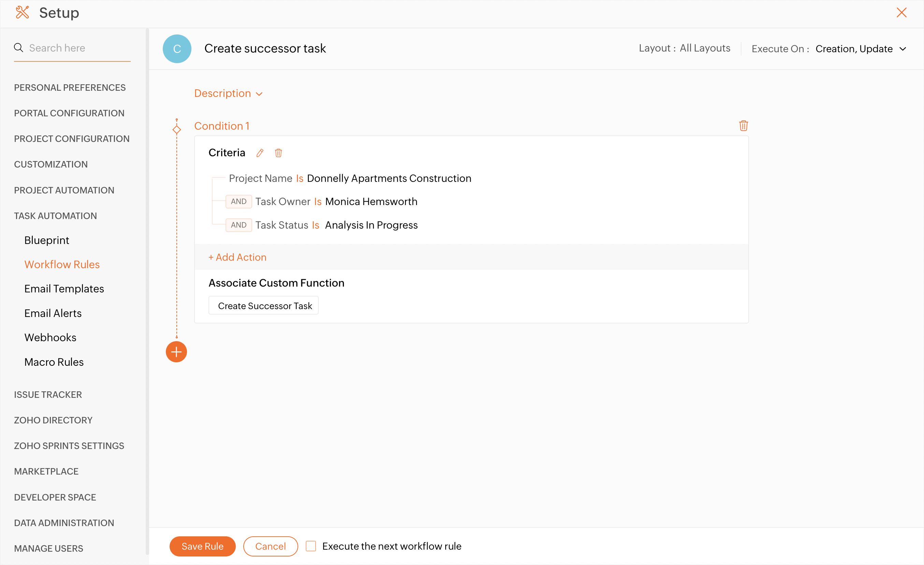Edit Criteria using pencil icon
The width and height of the screenshot is (924, 565).
click(x=260, y=153)
